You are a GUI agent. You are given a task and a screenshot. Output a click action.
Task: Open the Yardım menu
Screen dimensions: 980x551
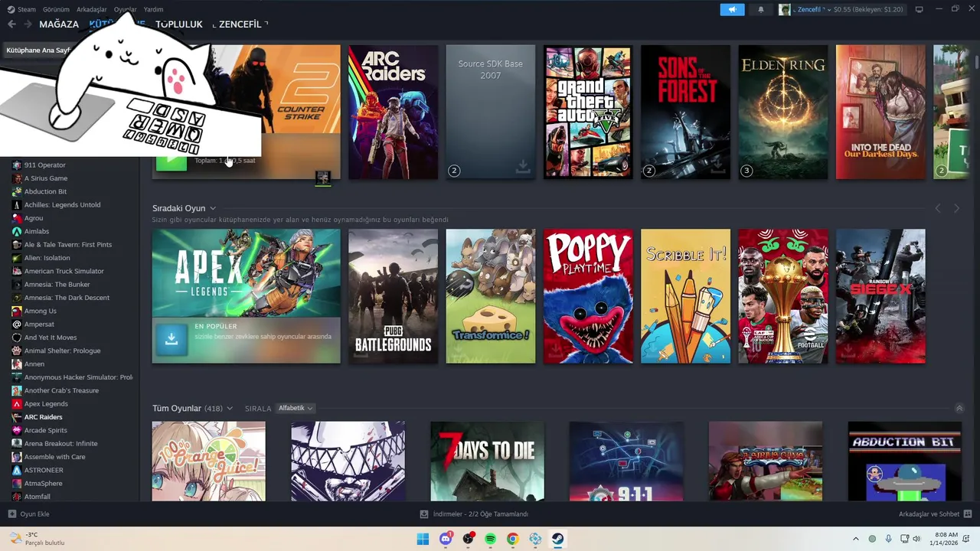[153, 10]
